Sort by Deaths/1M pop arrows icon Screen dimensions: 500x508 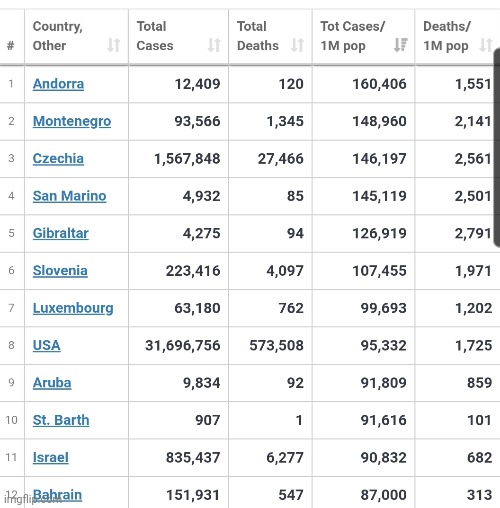[x=486, y=45]
